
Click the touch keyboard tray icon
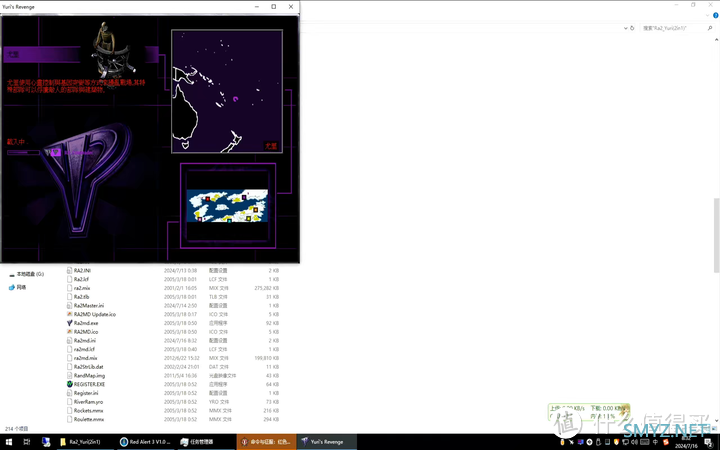pyautogui.click(x=645, y=442)
